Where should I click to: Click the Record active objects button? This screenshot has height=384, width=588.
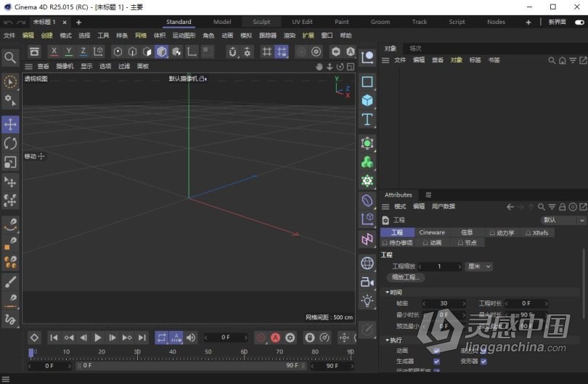tap(261, 338)
